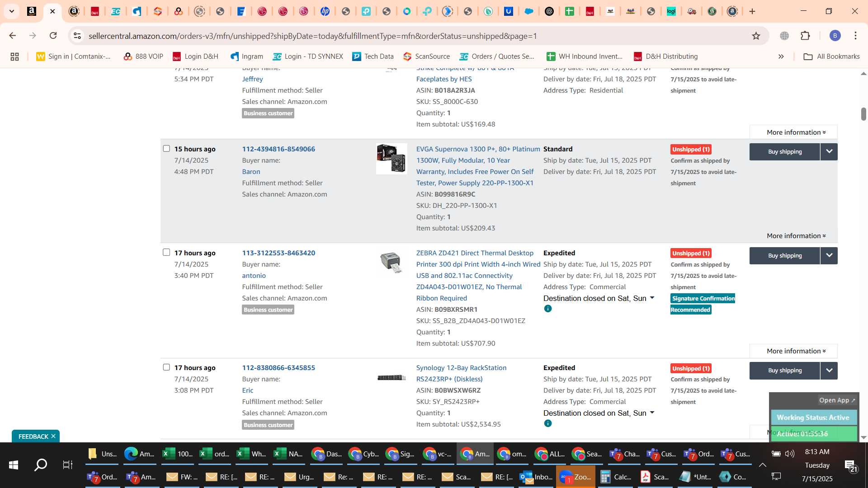This screenshot has width=868, height=488.
Task: Open App link in working status widget
Action: (837, 400)
